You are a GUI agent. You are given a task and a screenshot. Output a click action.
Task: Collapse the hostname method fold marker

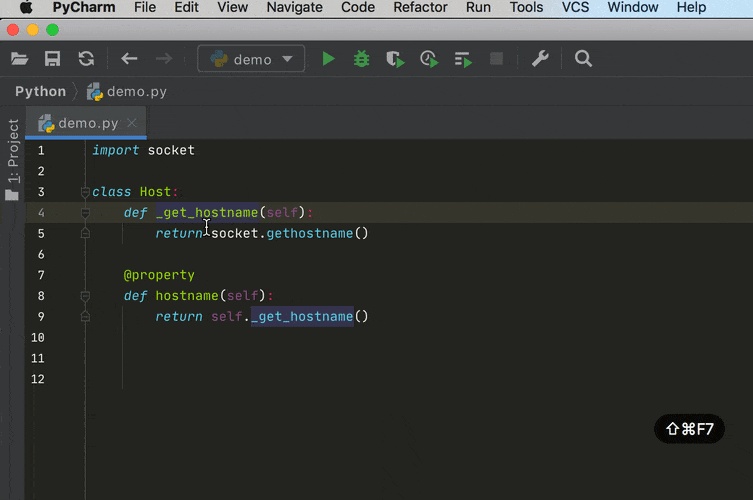85,296
